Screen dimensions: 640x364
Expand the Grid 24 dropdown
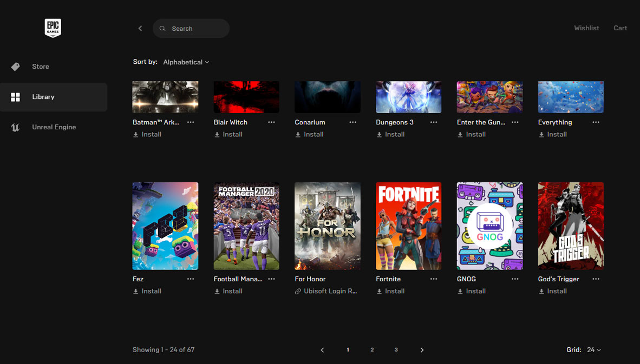(x=594, y=350)
